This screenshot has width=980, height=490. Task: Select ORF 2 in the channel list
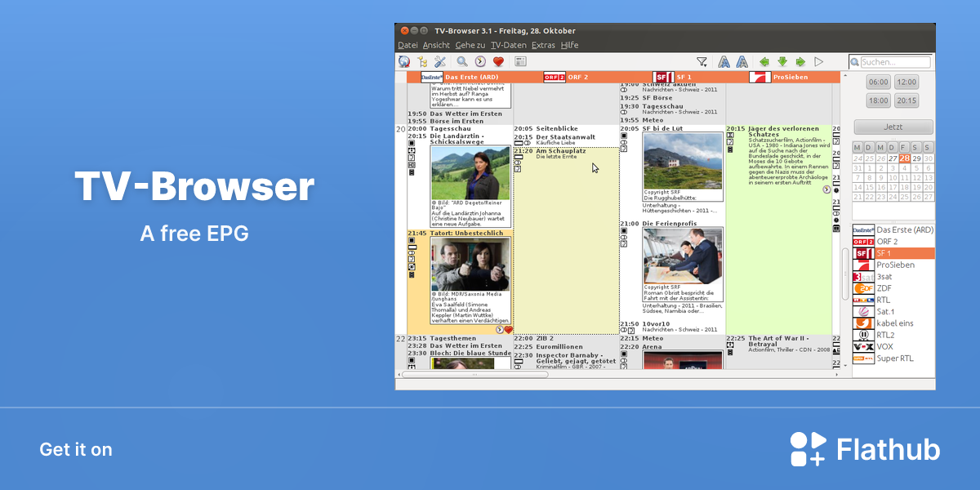(893, 242)
